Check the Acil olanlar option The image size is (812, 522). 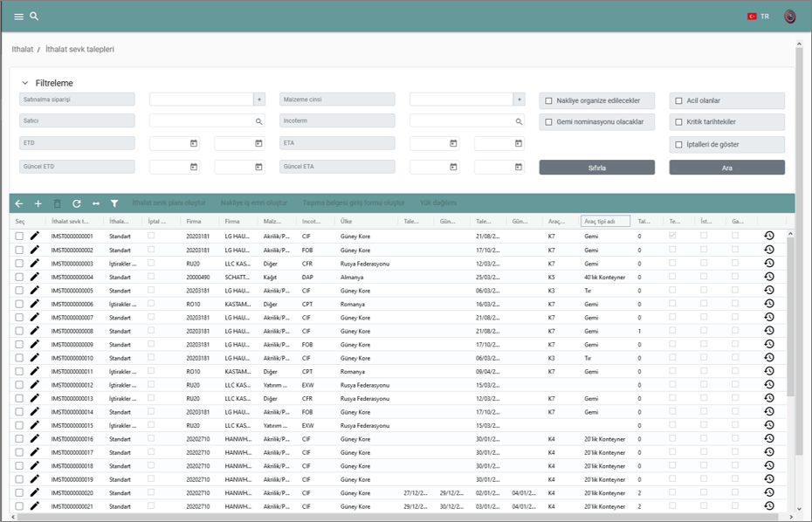tap(679, 101)
